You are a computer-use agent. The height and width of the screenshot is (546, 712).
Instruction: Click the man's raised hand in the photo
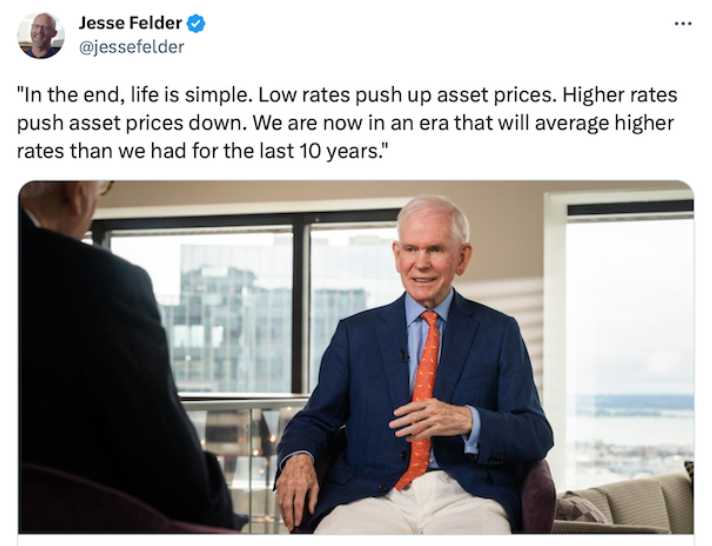(429, 418)
